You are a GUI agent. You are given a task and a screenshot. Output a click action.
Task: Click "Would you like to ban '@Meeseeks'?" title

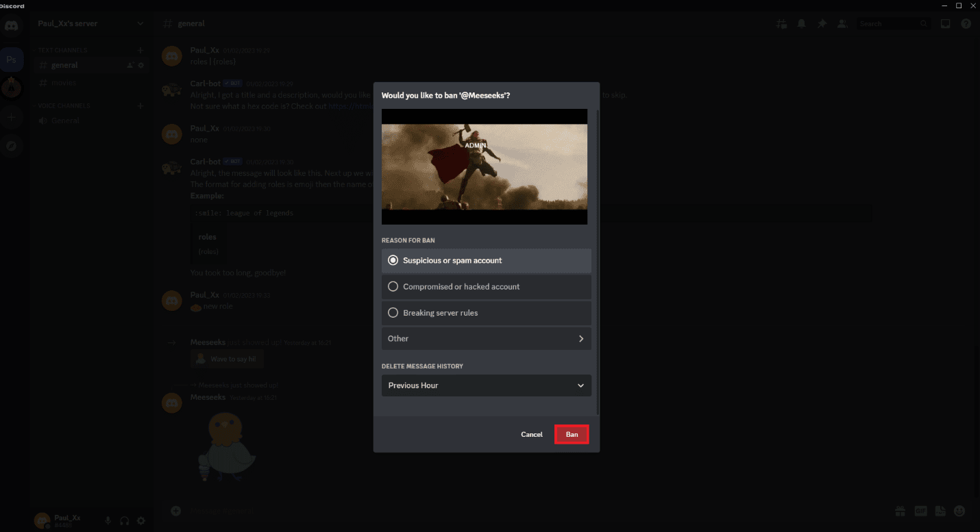(445, 95)
